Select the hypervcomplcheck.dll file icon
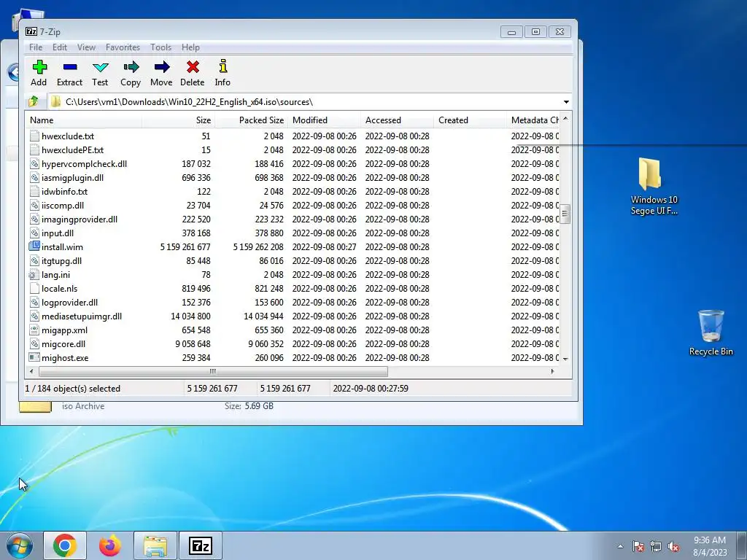Viewport: 747px width, 560px height. click(34, 164)
